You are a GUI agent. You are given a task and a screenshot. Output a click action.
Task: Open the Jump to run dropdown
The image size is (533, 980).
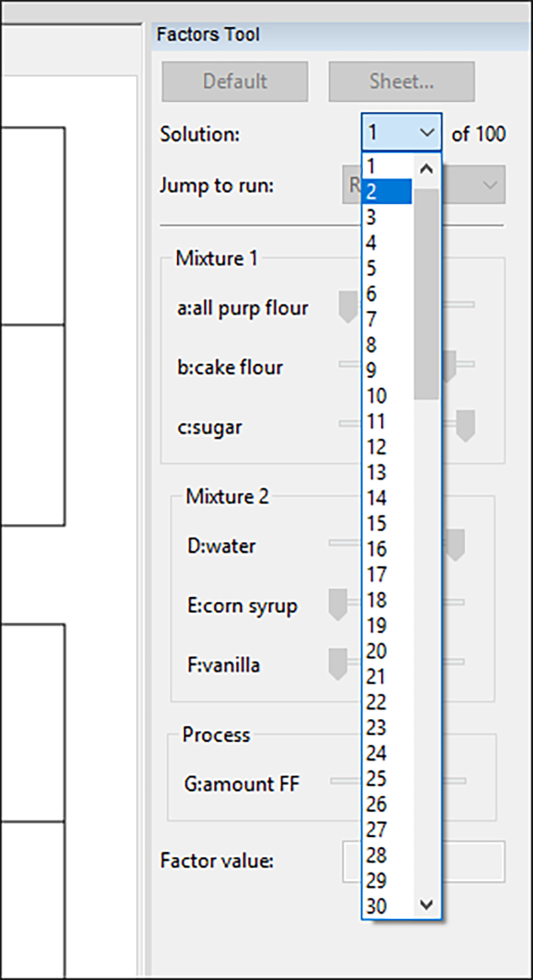point(490,185)
